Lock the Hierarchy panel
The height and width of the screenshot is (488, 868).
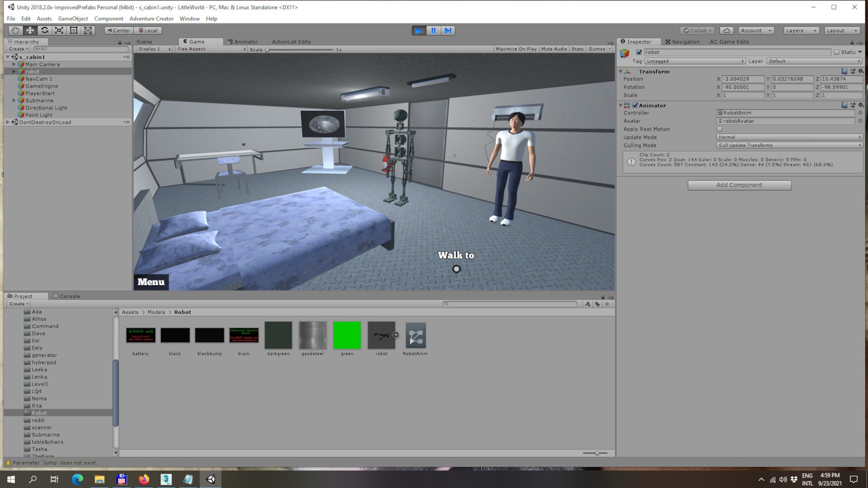[120, 42]
